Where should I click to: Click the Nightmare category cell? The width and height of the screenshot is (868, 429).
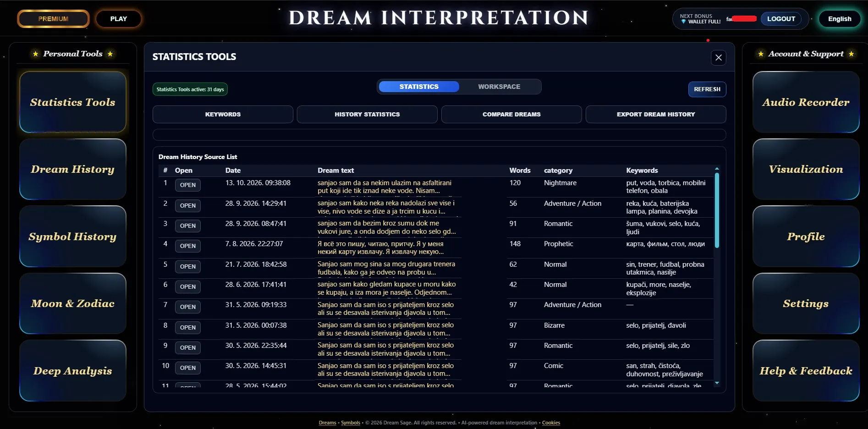click(x=560, y=183)
